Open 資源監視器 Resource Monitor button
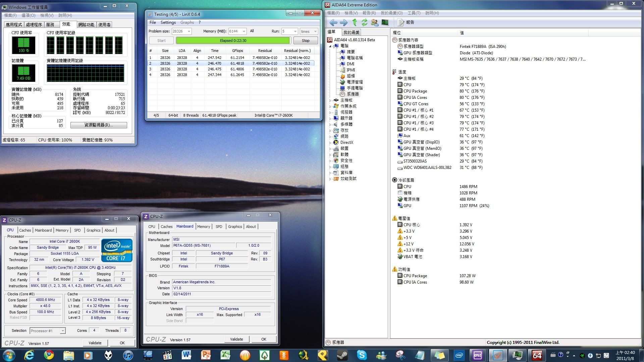Image resolution: width=644 pixels, height=362 pixels. pos(99,125)
